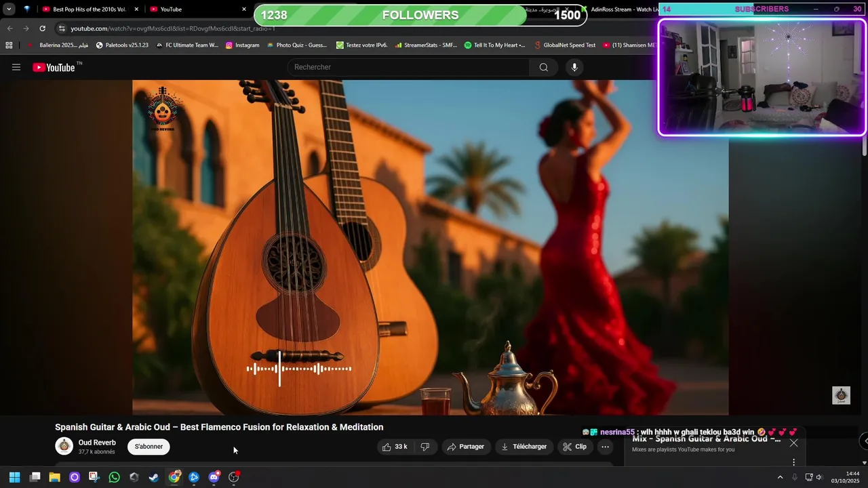The width and height of the screenshot is (868, 488).
Task: Close the Mix playlist panel with the X
Action: point(793,443)
